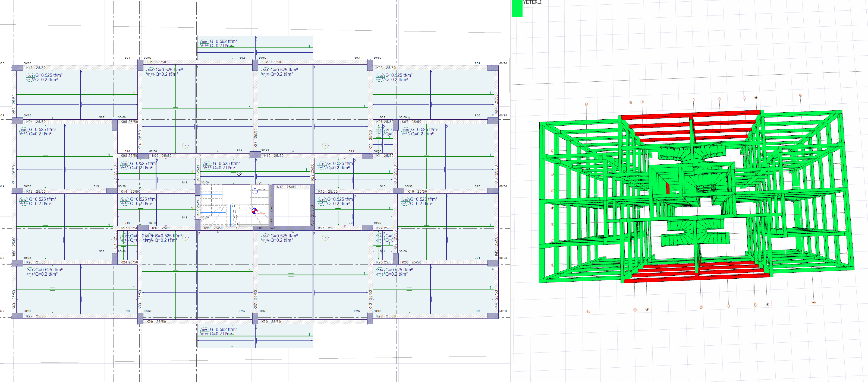Select beam label K12 25/50
This screenshot has height=382, width=868.
pyautogui.click(x=287, y=187)
